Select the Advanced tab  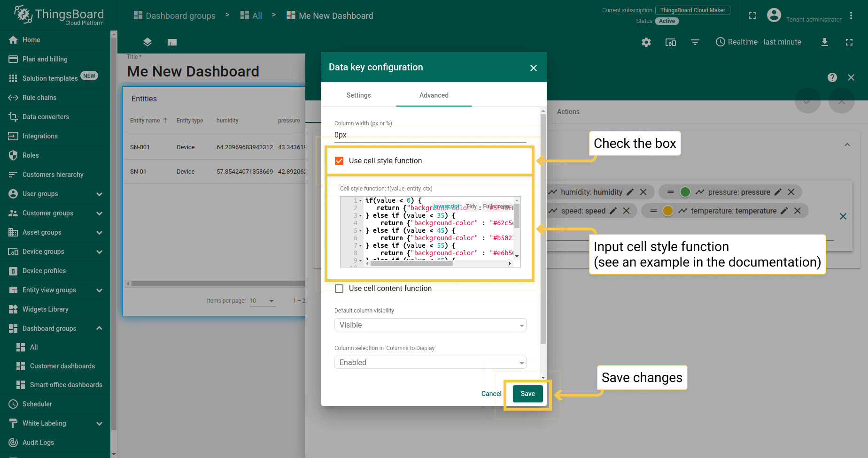pos(434,95)
